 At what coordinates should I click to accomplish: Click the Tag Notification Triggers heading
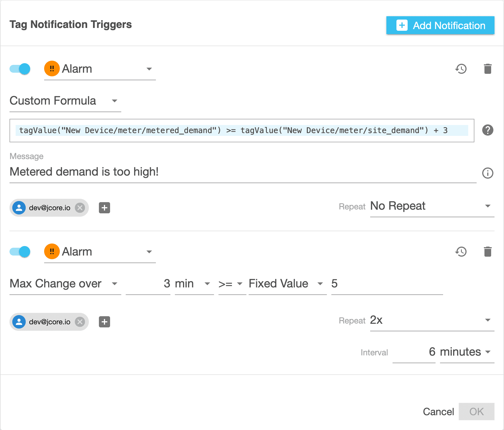click(71, 25)
